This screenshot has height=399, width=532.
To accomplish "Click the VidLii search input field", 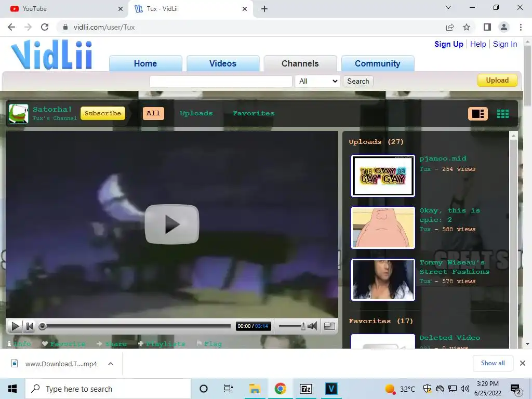I will tap(221, 81).
